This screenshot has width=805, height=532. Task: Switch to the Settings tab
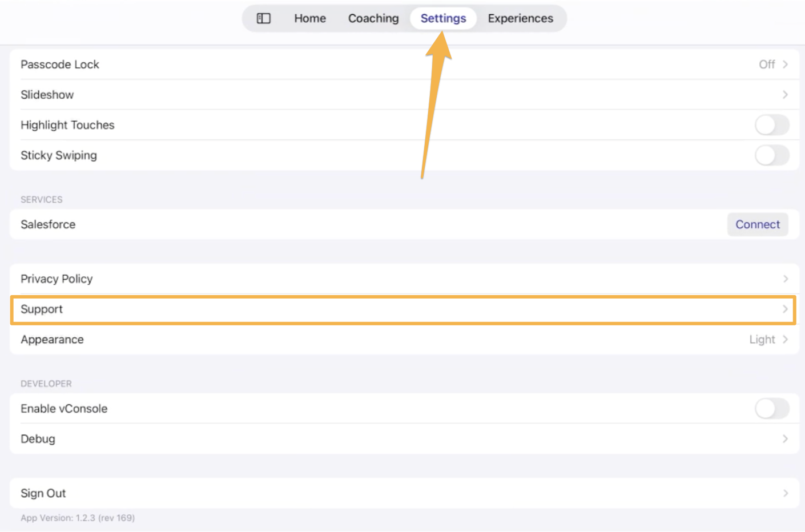(443, 18)
